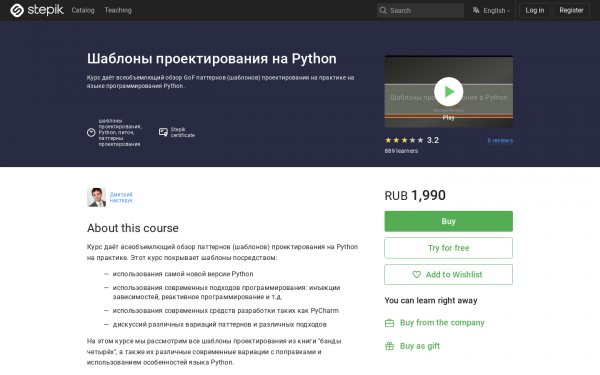Open the 9 reviews link

click(x=500, y=140)
